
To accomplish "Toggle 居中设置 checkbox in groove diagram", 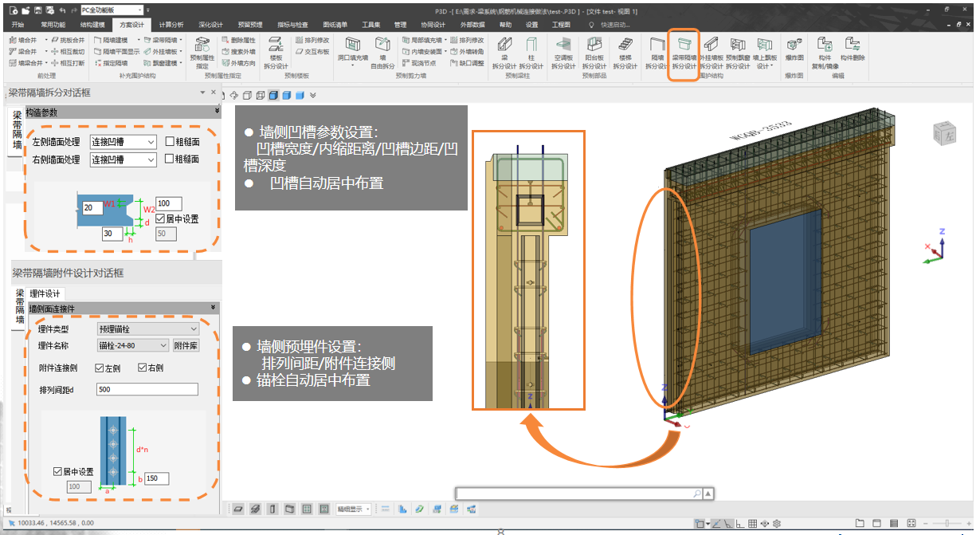I will pos(160,218).
